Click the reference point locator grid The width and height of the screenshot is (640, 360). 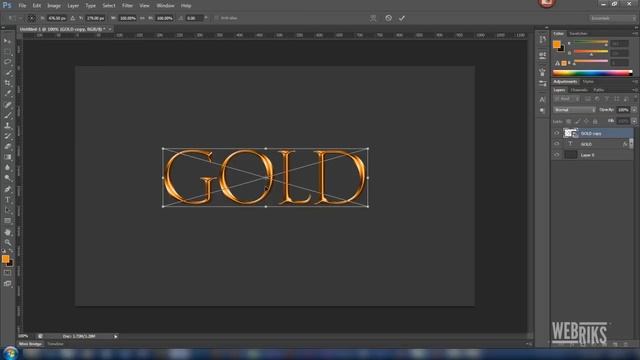pyautogui.click(x=31, y=18)
